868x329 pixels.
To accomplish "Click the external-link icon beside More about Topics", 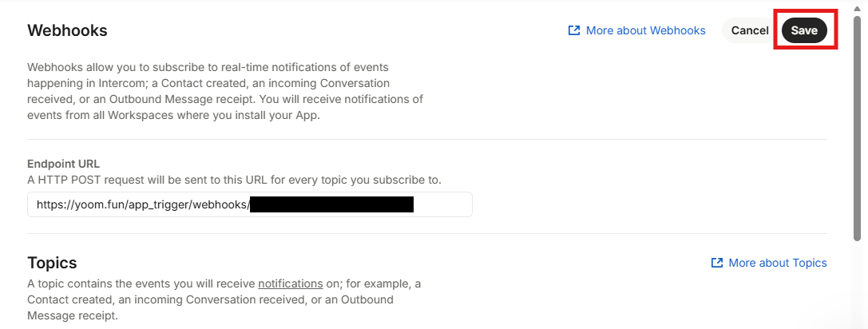I will coord(717,263).
